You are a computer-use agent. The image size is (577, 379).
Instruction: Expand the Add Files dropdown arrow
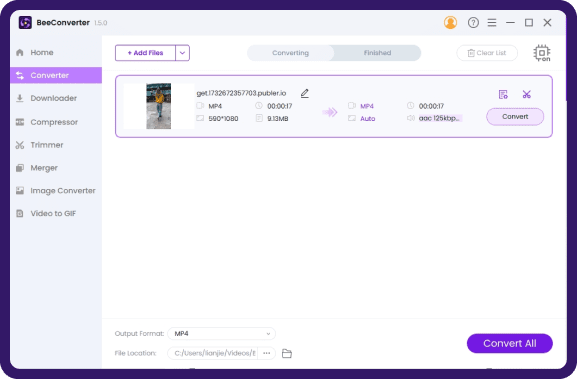coord(183,53)
